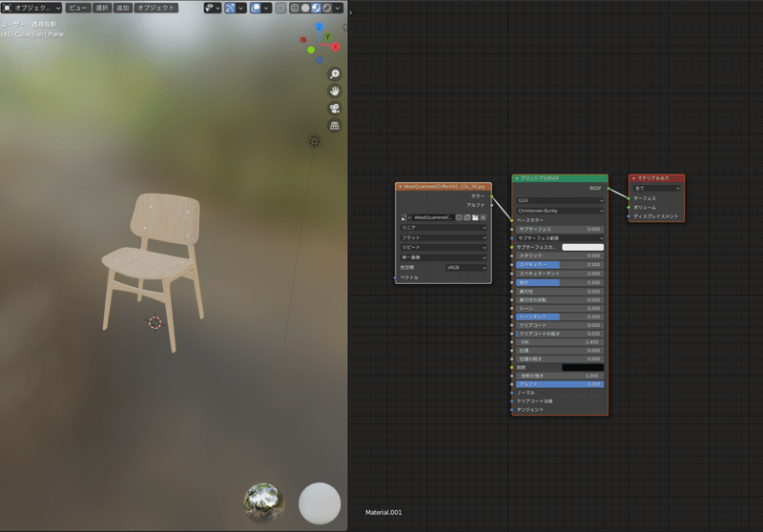Open the sRGB color space dropdown
763x532 pixels.
[x=466, y=268]
